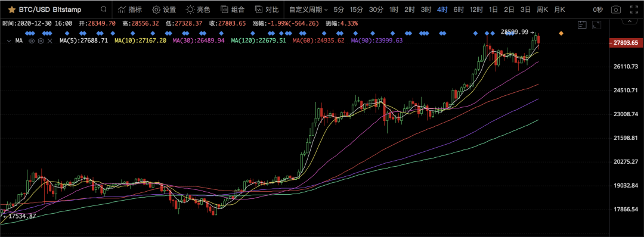
Task: Click the MA(30):26489.94 legend value
Action: click(199, 40)
